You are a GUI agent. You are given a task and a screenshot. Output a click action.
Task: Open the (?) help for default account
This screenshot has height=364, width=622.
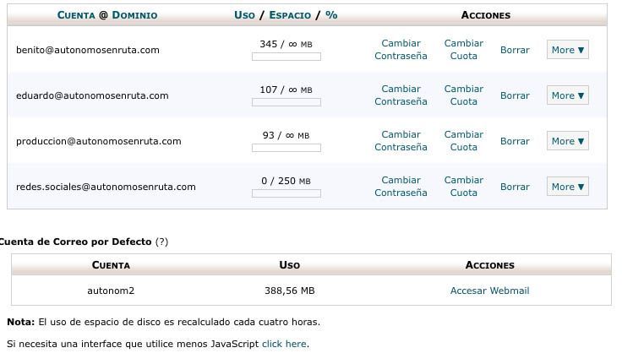[x=162, y=242]
